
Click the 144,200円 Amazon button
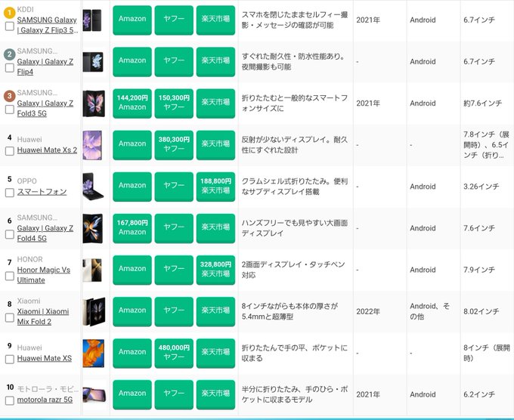point(132,103)
